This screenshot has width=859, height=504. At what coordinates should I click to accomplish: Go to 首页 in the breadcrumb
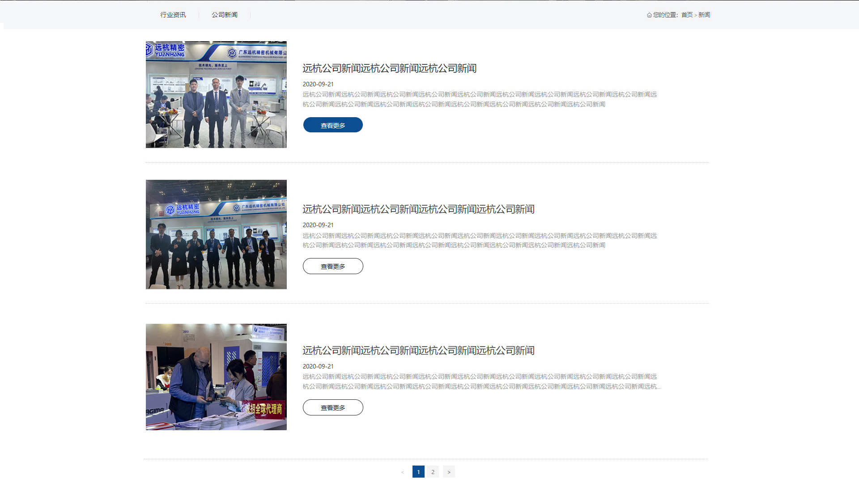coord(687,15)
